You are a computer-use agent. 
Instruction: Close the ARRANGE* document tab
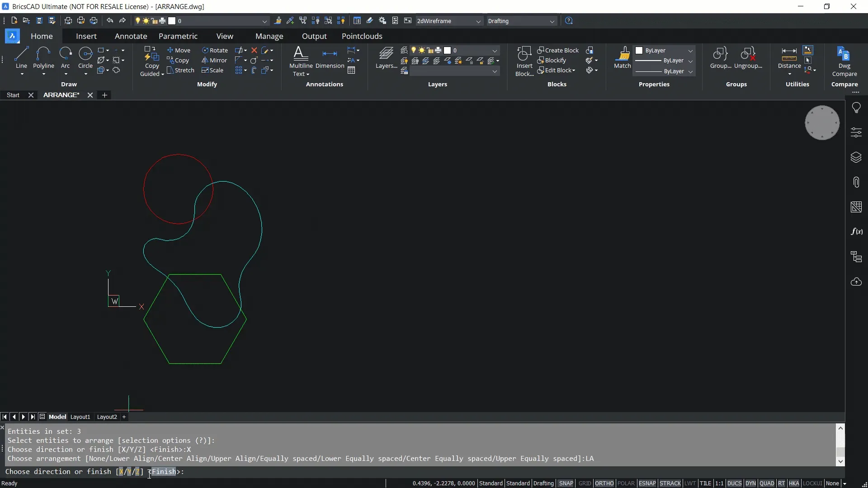click(x=90, y=95)
